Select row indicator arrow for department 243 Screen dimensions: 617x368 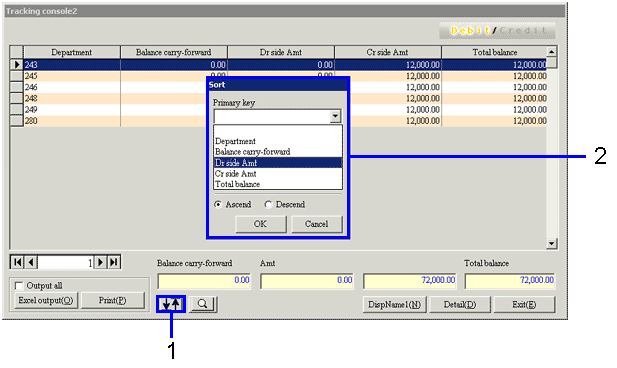[17, 65]
